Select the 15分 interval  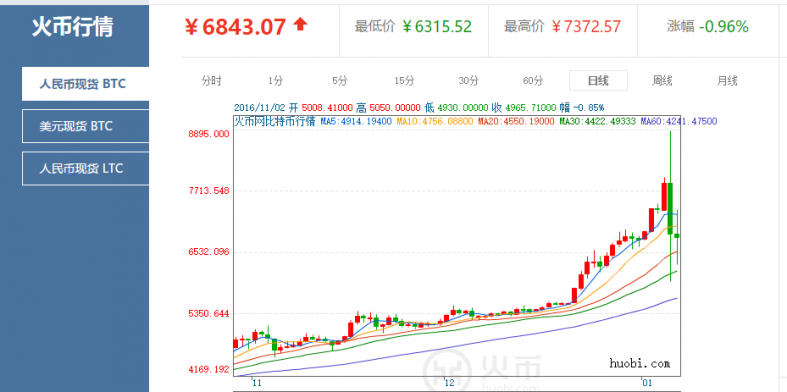click(404, 80)
